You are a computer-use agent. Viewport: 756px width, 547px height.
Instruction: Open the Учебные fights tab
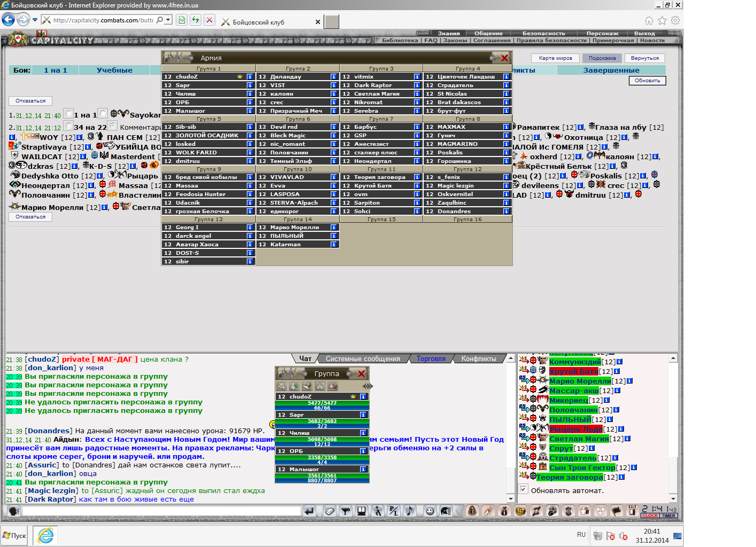coord(114,70)
